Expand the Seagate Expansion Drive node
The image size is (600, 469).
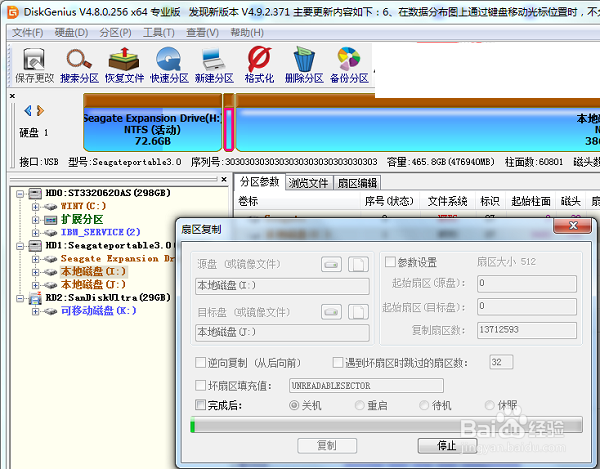36,259
